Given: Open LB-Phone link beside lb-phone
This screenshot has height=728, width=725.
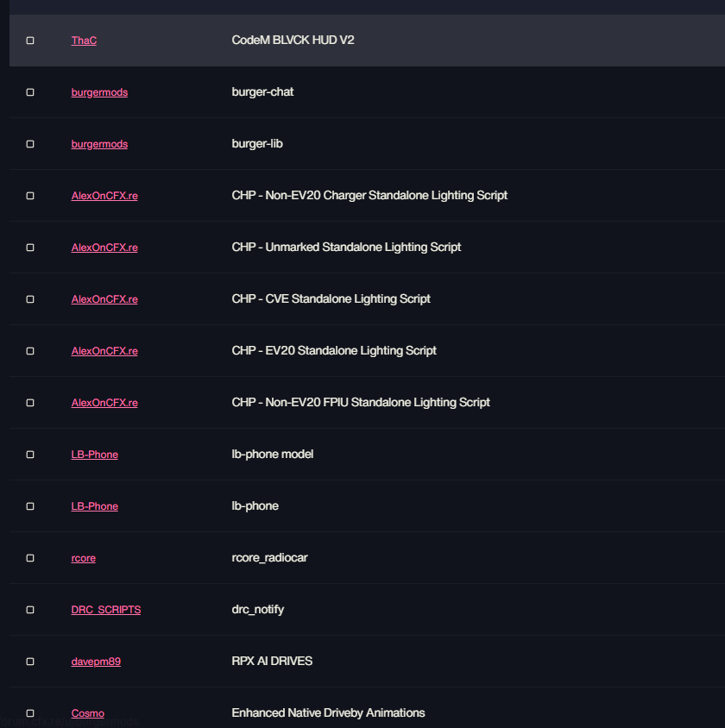Looking at the screenshot, I should tap(95, 506).
